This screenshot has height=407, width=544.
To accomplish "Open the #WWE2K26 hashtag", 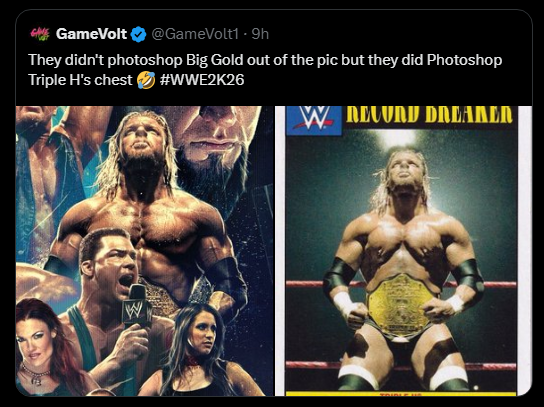I will coord(202,80).
